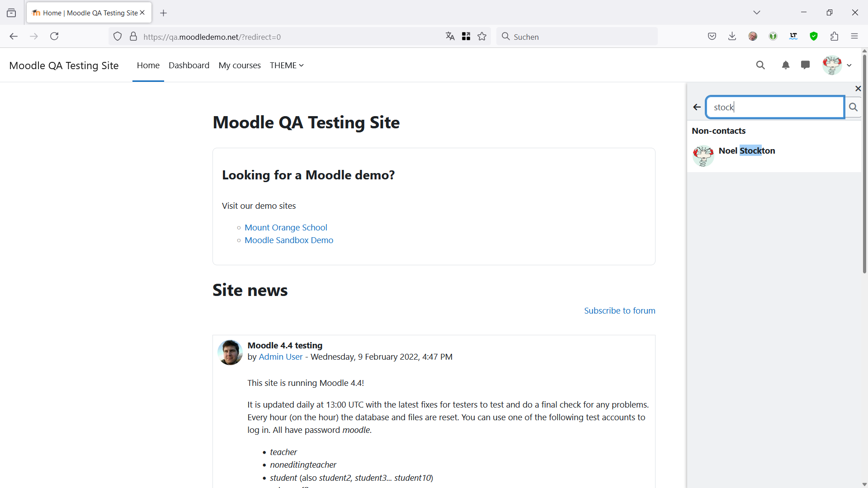Go back from message search results
Screen dimensions: 868x488
(697, 107)
